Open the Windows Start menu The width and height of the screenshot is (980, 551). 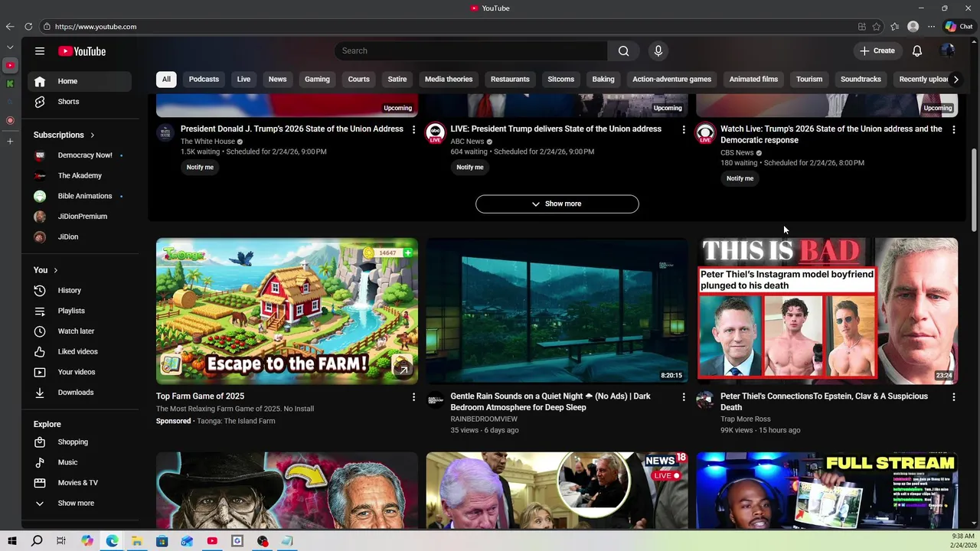click(11, 541)
